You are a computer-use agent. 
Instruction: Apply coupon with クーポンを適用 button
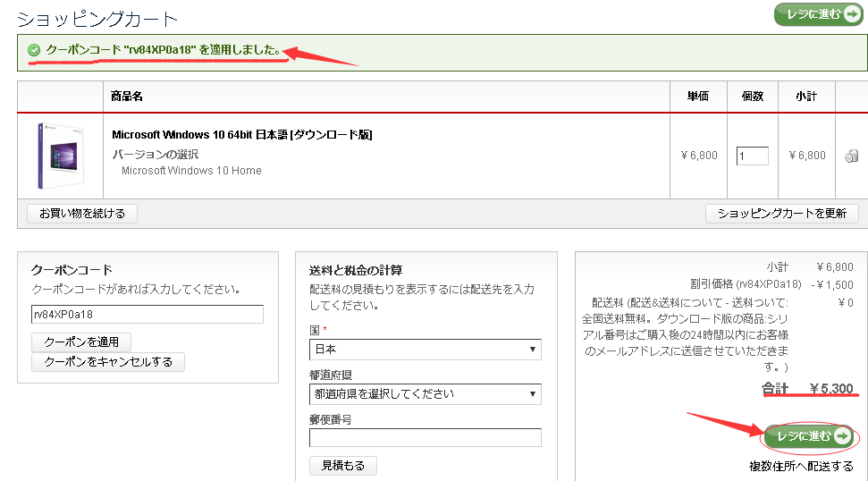tap(81, 342)
